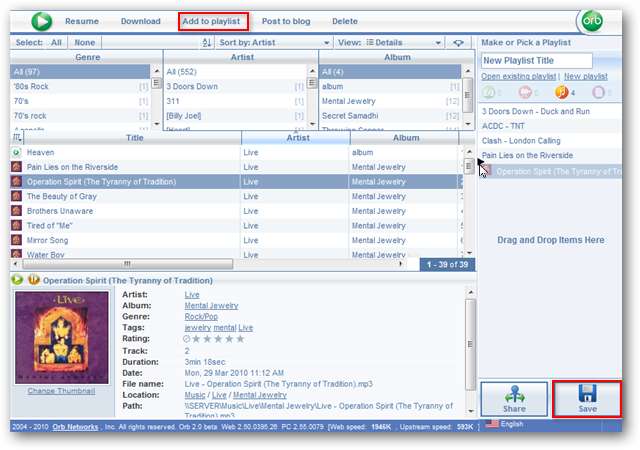The height and width of the screenshot is (450, 640).
Task: Click the small green play icon beside the song title
Action: pyautogui.click(x=17, y=280)
